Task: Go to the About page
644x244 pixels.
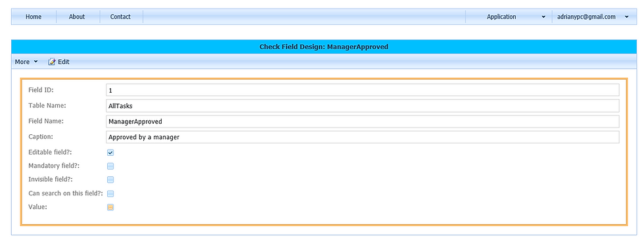Action: [77, 17]
